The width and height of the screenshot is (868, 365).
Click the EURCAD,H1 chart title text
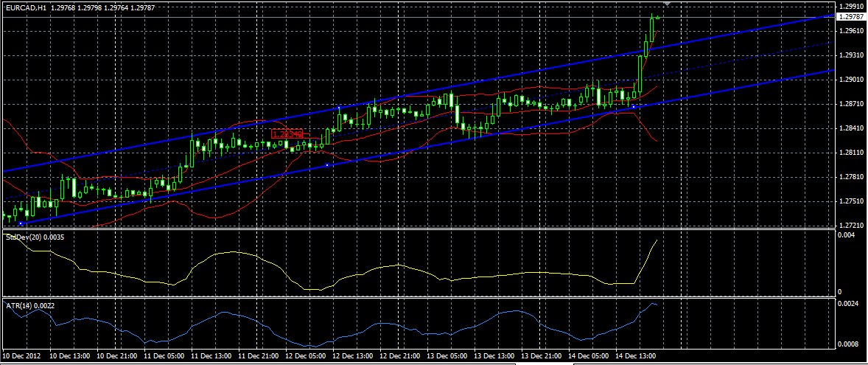click(x=24, y=8)
